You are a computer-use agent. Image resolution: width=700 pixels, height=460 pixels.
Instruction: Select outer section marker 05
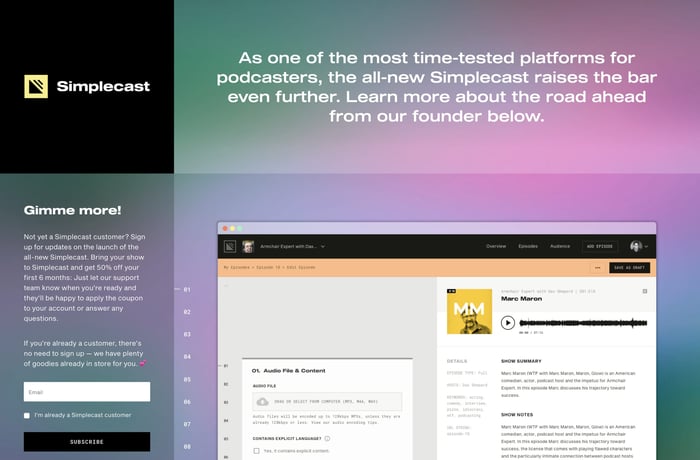187,379
